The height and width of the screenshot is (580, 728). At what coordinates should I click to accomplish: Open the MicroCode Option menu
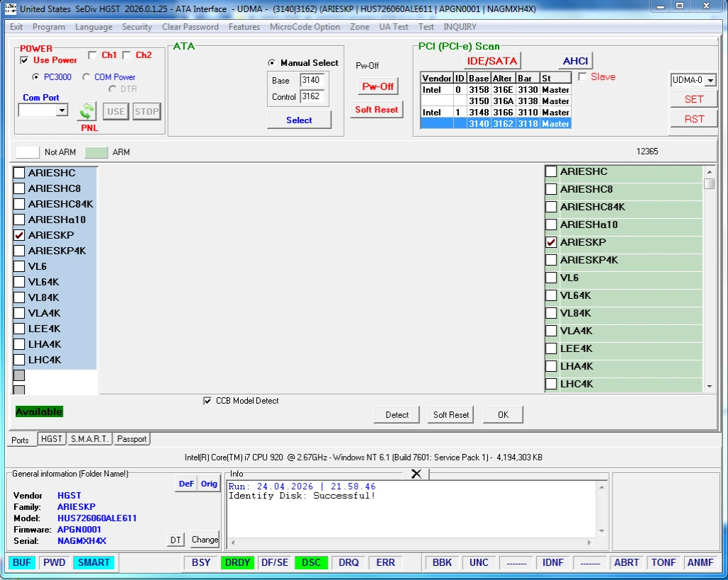point(305,27)
